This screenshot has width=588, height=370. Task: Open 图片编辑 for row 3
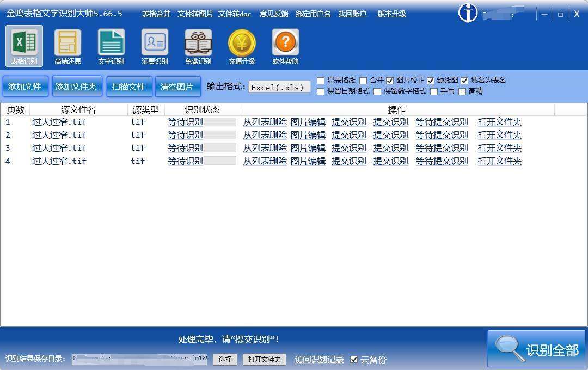[308, 148]
